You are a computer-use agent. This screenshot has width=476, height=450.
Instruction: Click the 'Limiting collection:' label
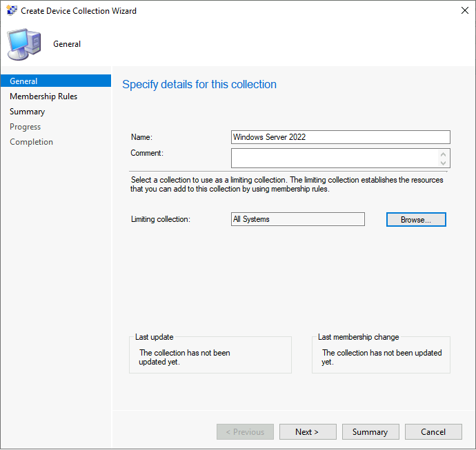(x=161, y=219)
